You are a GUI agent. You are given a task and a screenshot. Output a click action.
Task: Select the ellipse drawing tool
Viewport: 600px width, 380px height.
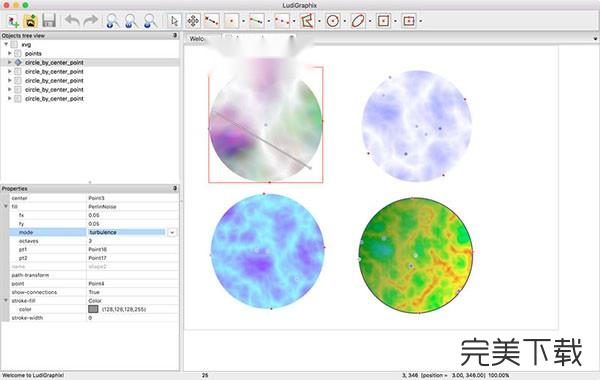[x=358, y=21]
